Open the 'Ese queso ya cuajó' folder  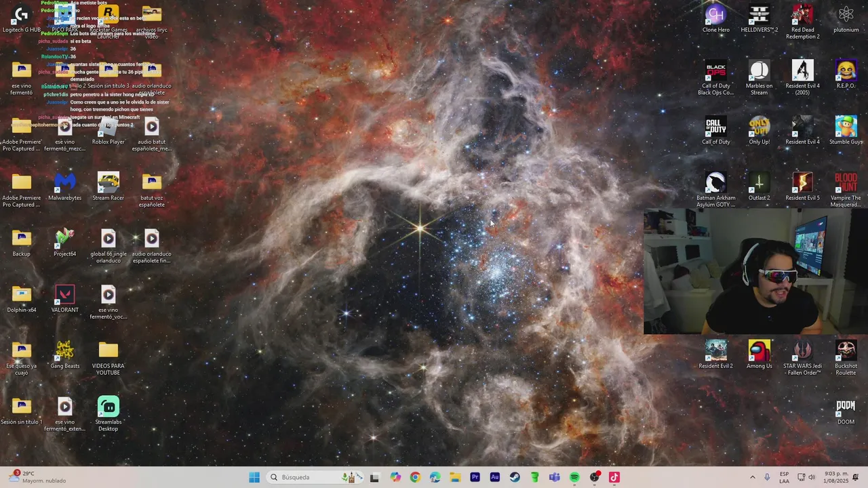click(x=22, y=359)
